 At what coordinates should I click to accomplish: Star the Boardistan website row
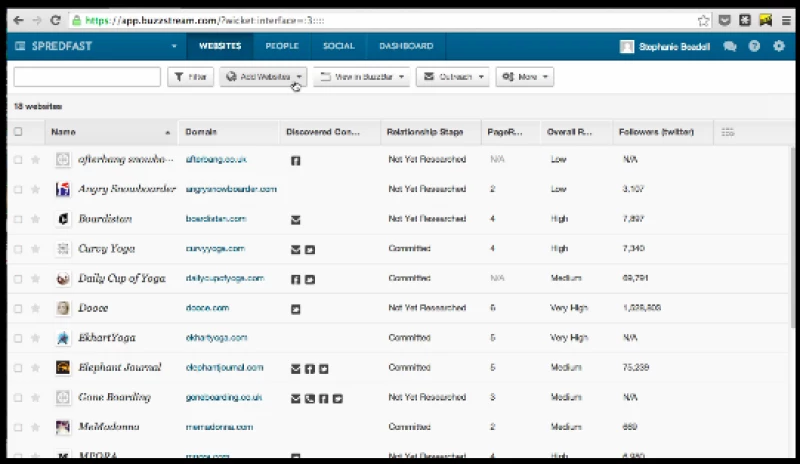pos(35,219)
